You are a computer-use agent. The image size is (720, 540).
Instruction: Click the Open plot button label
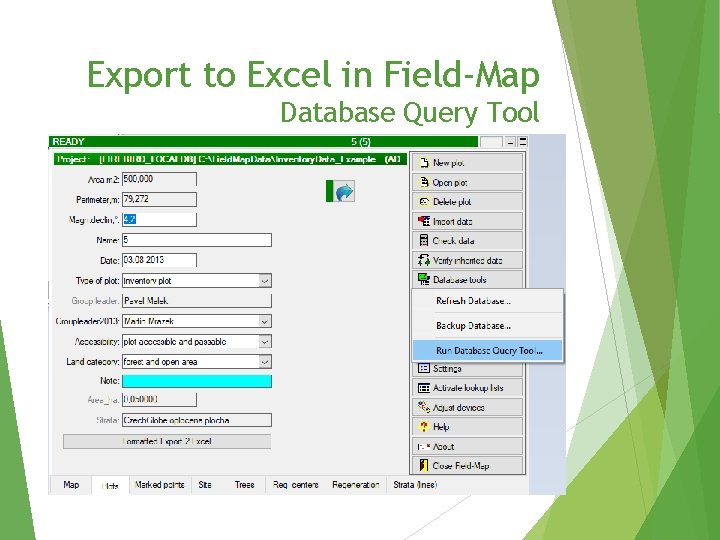tap(450, 182)
